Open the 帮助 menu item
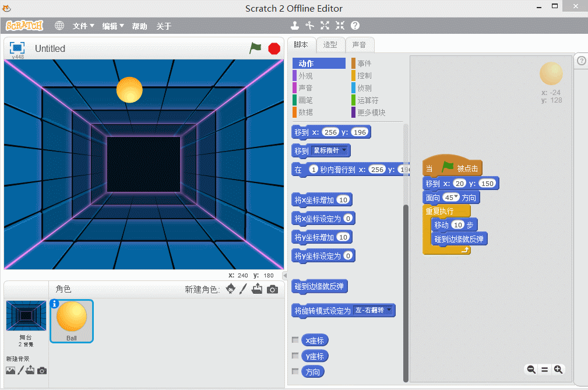Image resolution: width=588 pixels, height=390 pixels. [x=139, y=26]
